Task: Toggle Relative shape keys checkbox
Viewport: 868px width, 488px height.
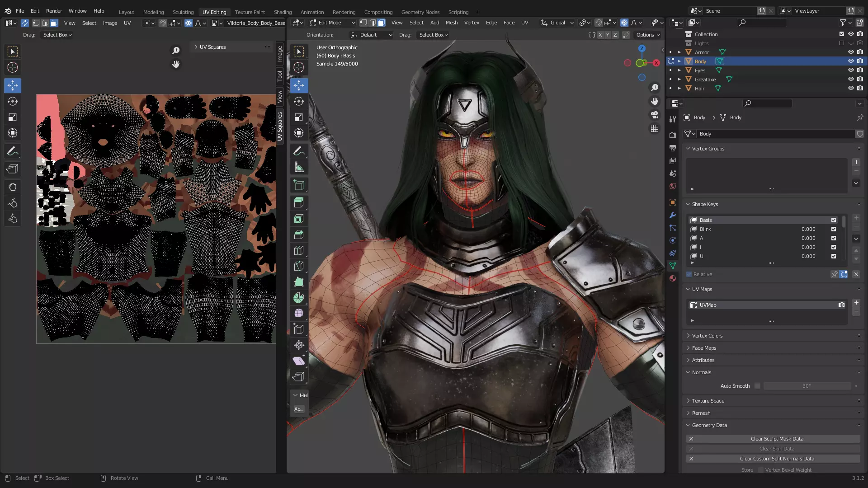Action: click(689, 274)
